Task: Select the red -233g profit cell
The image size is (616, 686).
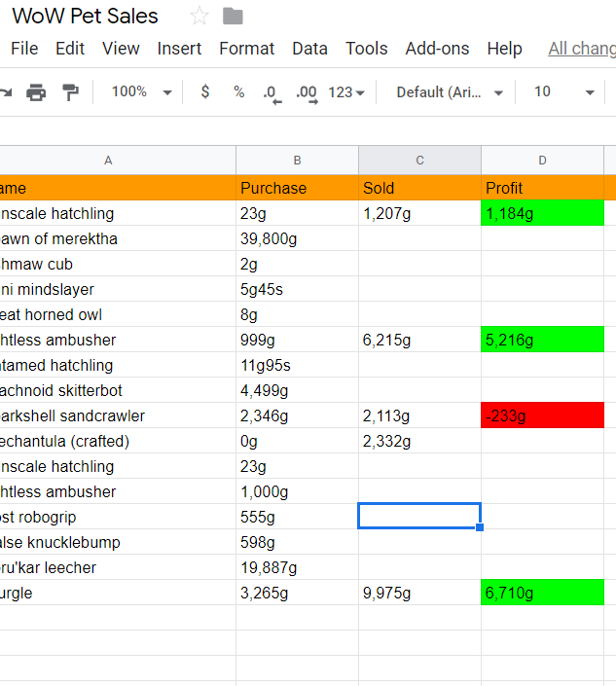Action: coord(542,415)
